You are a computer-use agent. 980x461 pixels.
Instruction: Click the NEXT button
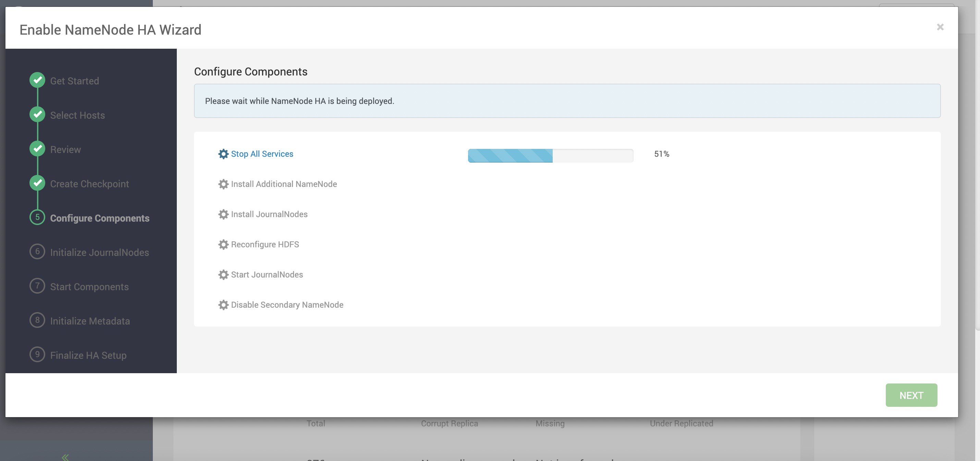(911, 395)
